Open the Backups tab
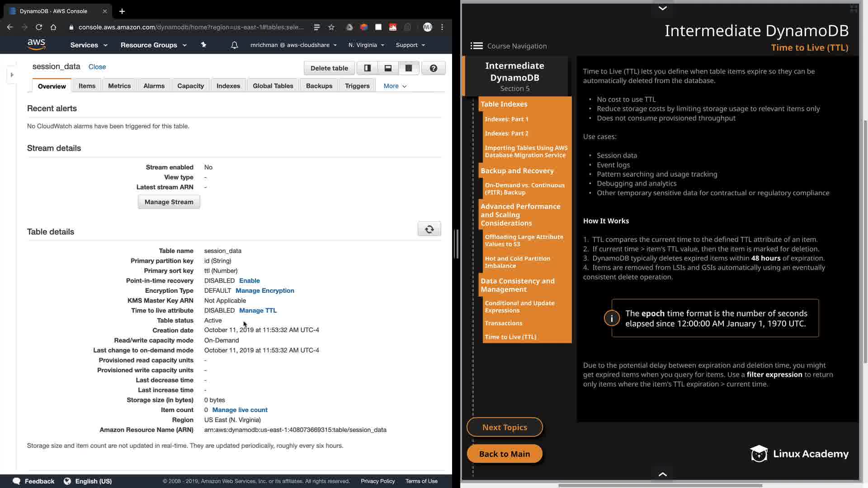Viewport: 868px width, 488px height. [x=319, y=86]
